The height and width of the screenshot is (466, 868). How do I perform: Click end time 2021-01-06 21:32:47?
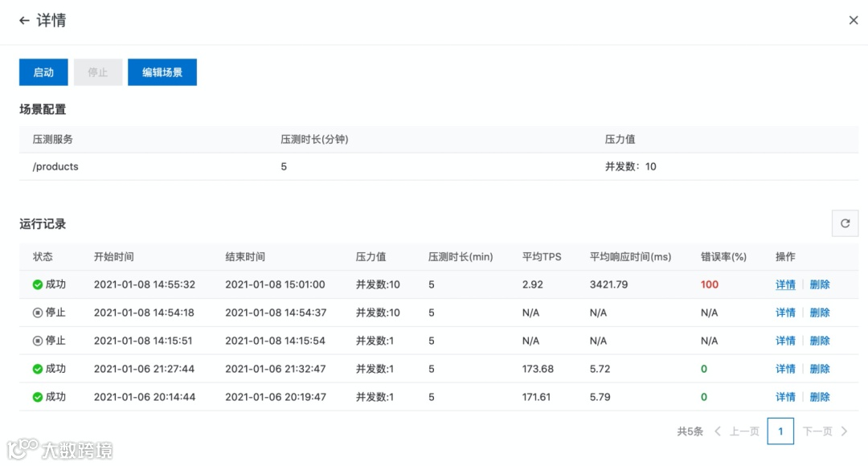click(275, 369)
